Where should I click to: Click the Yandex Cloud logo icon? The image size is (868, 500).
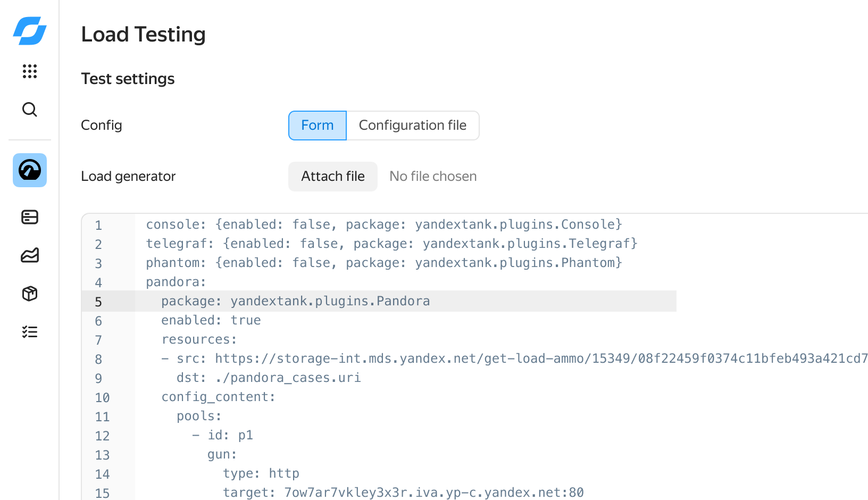[30, 31]
